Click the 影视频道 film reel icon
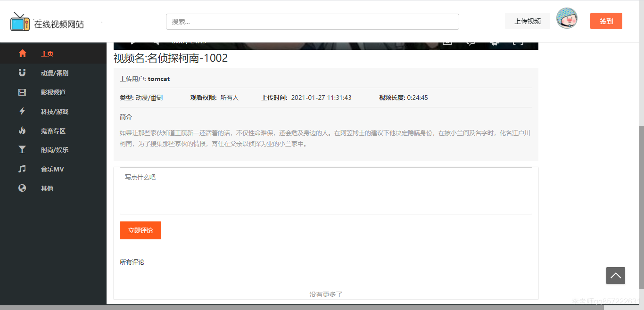644x310 pixels. coord(22,92)
